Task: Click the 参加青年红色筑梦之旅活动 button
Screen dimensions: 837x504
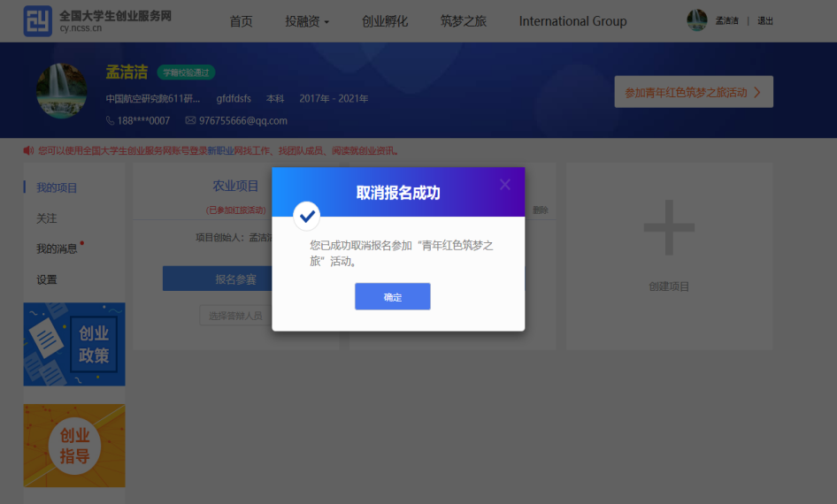Action: [693, 92]
